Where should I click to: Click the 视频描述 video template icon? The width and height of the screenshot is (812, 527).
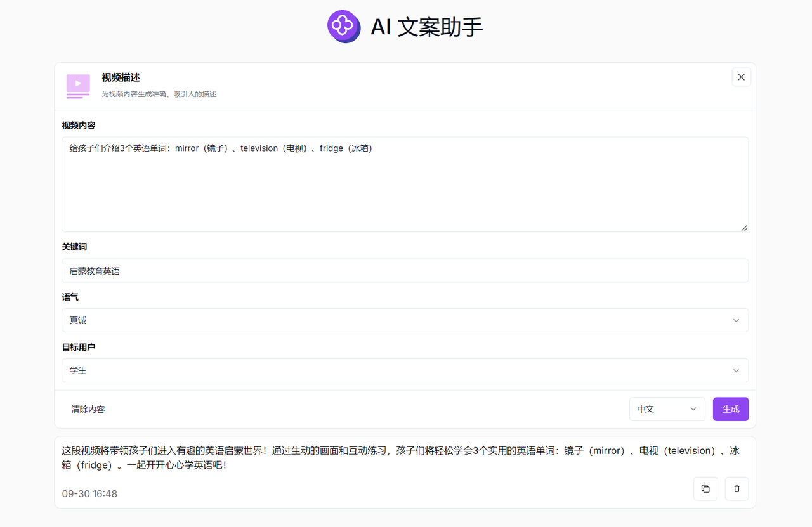coord(78,86)
